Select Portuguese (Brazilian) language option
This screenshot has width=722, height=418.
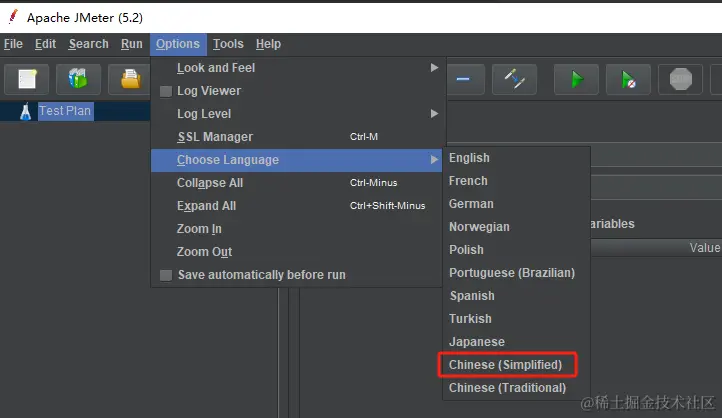click(516, 273)
